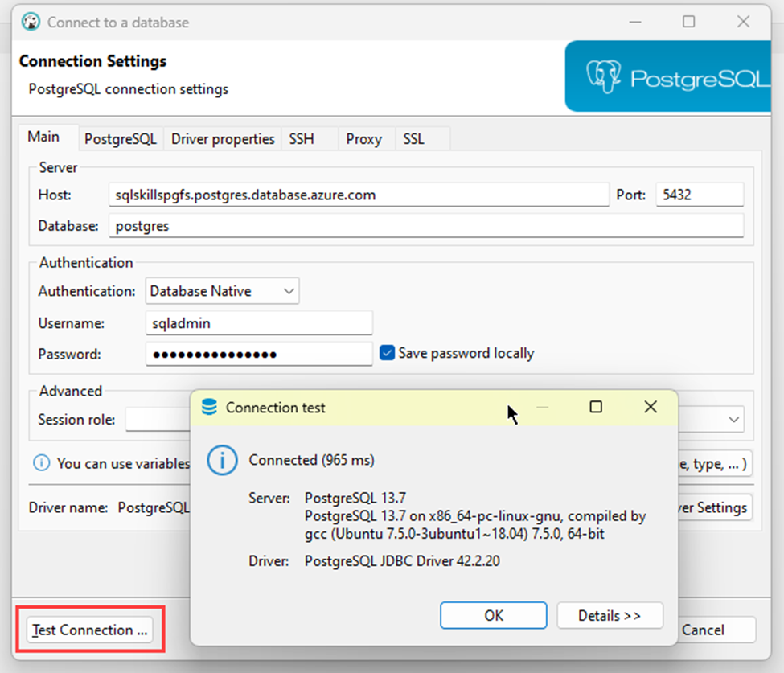Click into the Host field
The image size is (784, 673).
[359, 195]
